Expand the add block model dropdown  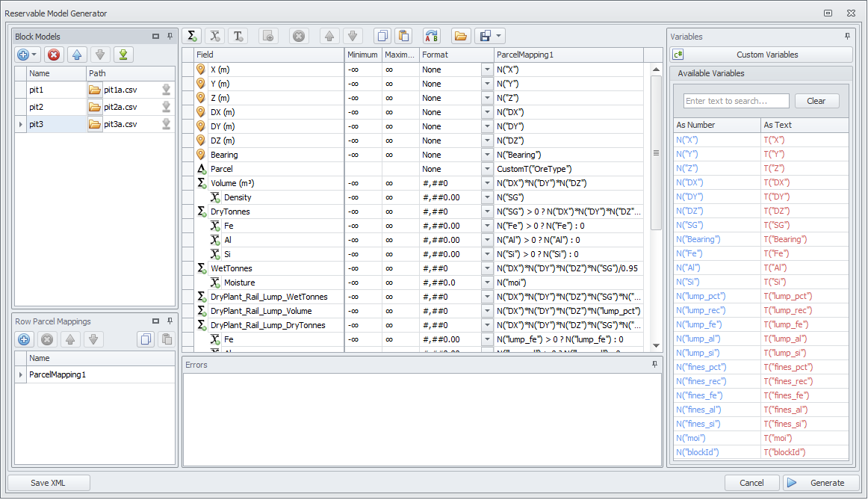click(x=35, y=55)
